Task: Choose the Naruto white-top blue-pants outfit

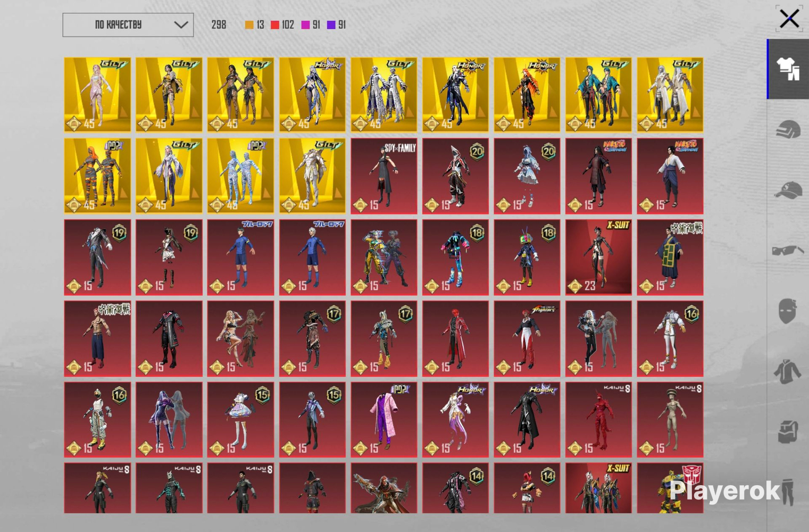Action: (x=670, y=176)
